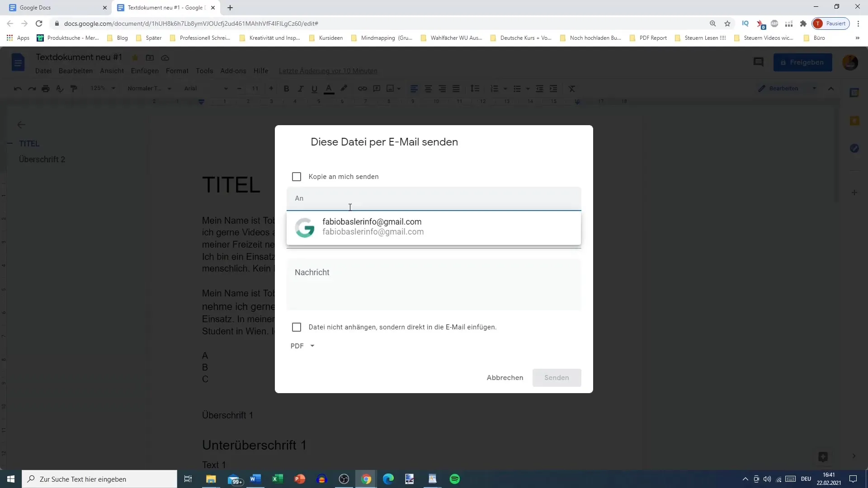Viewport: 868px width, 488px height.
Task: Expand the PDF format dropdown
Action: click(312, 346)
